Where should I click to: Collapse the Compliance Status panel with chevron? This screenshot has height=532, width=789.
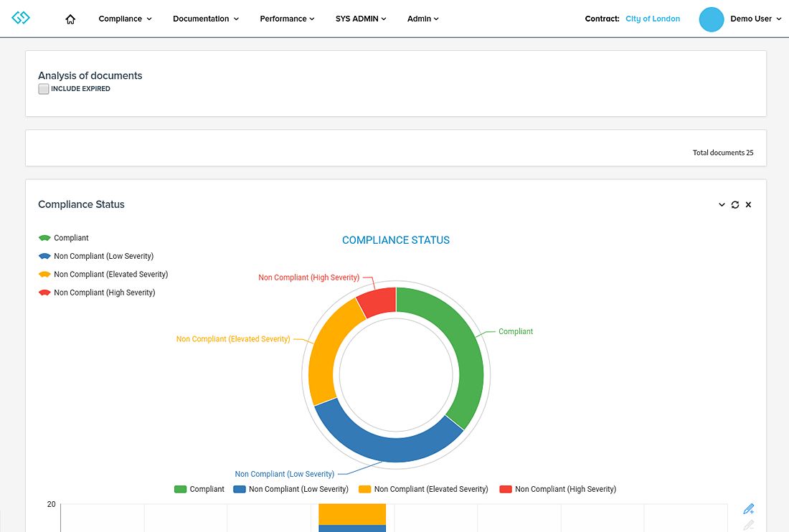722,205
